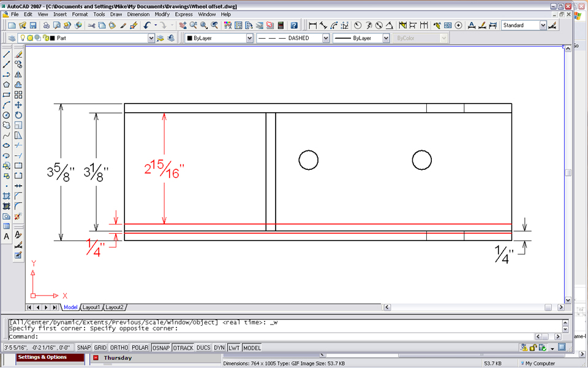Toggle DUCS in status bar
588x368 pixels.
click(203, 348)
